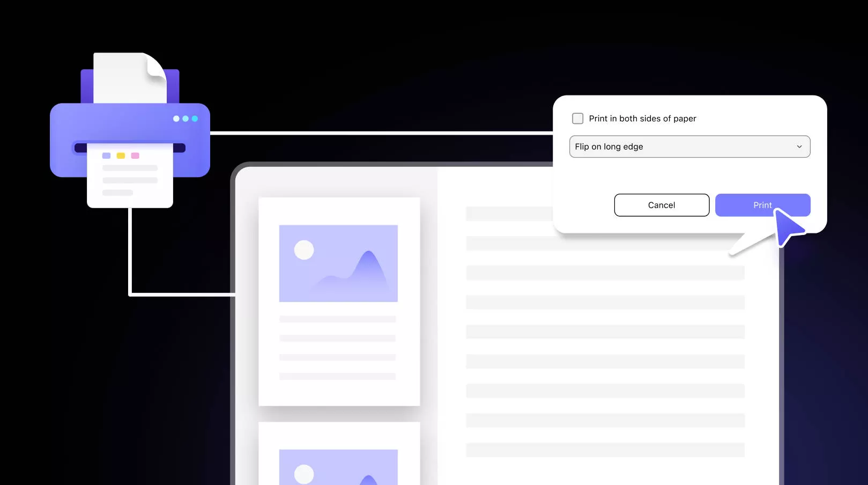Open the Flip on long edge dropdown

point(689,146)
